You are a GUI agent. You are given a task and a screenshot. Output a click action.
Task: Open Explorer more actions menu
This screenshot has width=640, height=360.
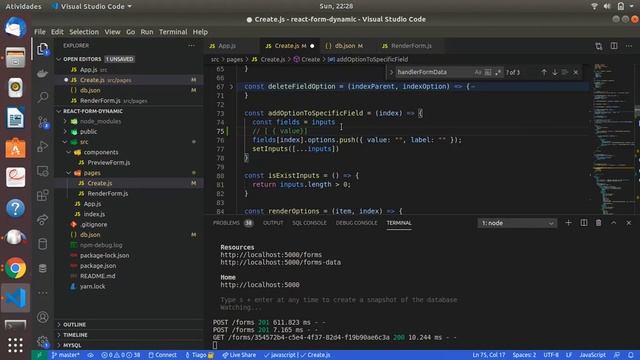coord(191,46)
